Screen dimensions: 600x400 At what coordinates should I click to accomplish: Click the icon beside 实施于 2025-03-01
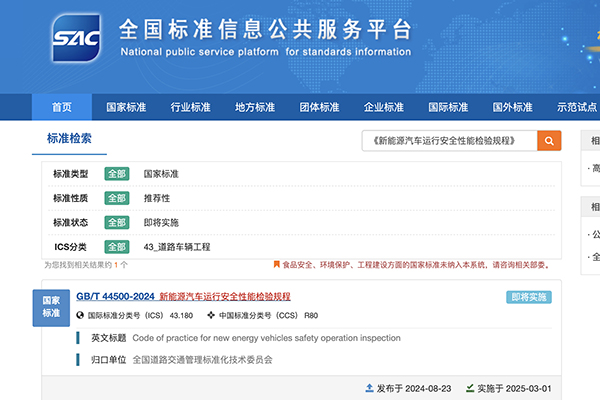[468, 388]
